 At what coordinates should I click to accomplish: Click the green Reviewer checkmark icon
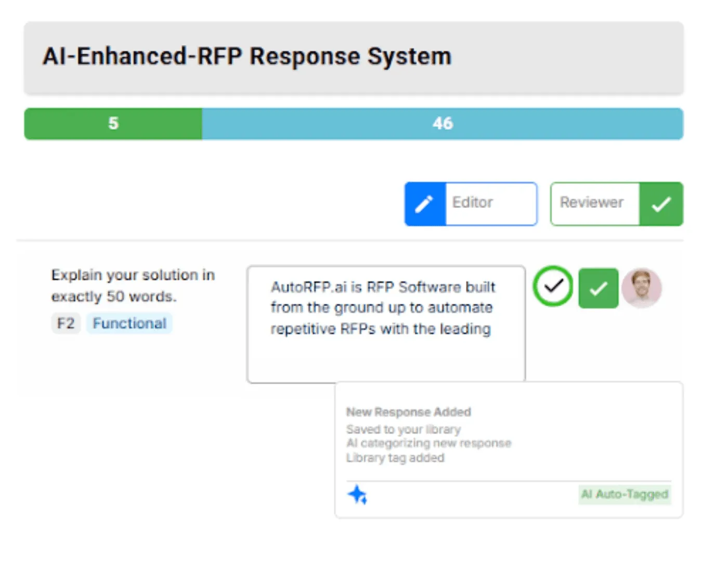[661, 204]
